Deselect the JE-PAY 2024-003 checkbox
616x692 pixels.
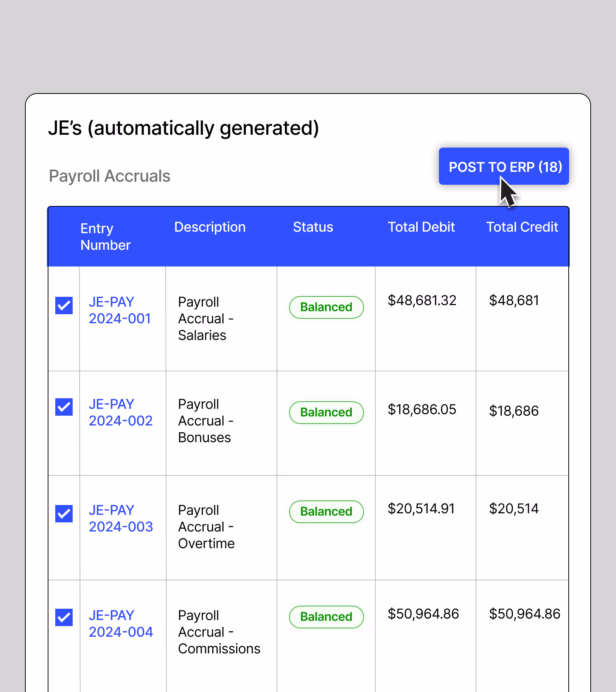pyautogui.click(x=64, y=514)
